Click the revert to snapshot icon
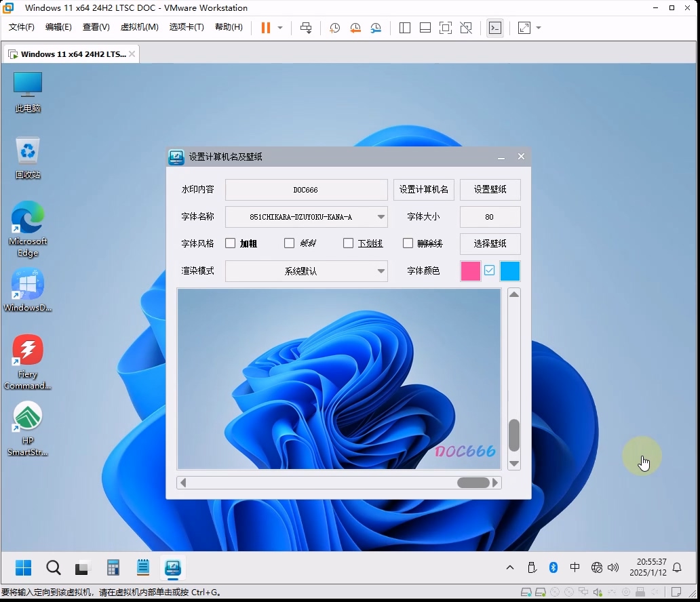 click(x=355, y=28)
